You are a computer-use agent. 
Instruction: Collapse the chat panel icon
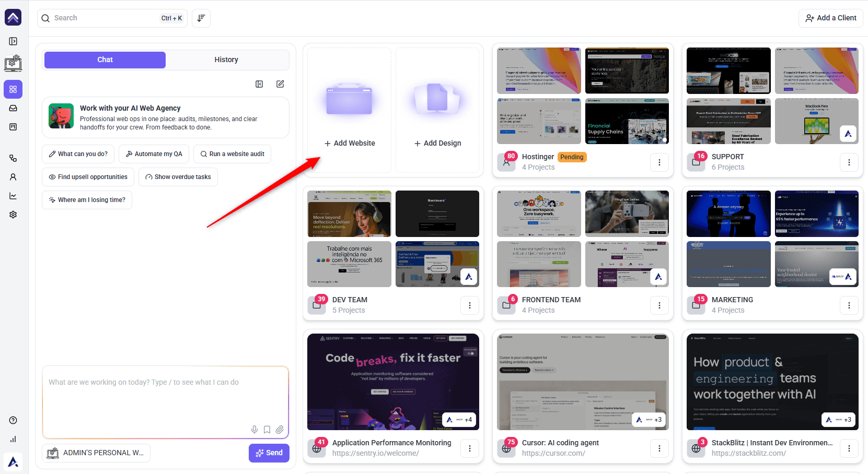tap(259, 84)
